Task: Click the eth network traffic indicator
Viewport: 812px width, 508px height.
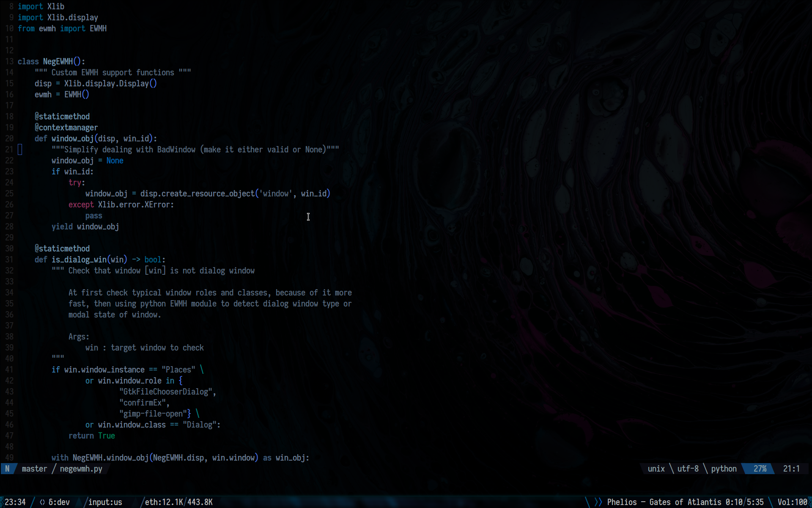Action: pyautogui.click(x=178, y=502)
